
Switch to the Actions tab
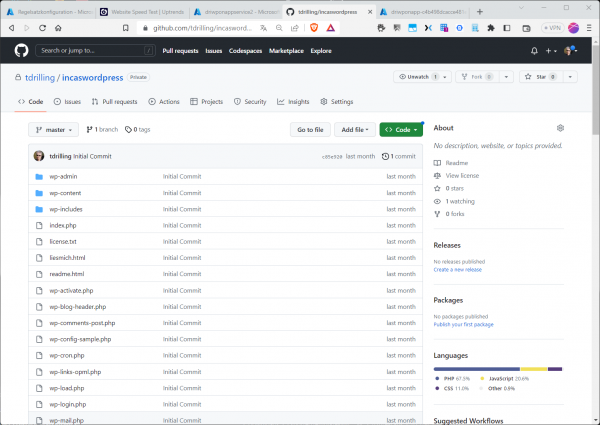tap(164, 102)
